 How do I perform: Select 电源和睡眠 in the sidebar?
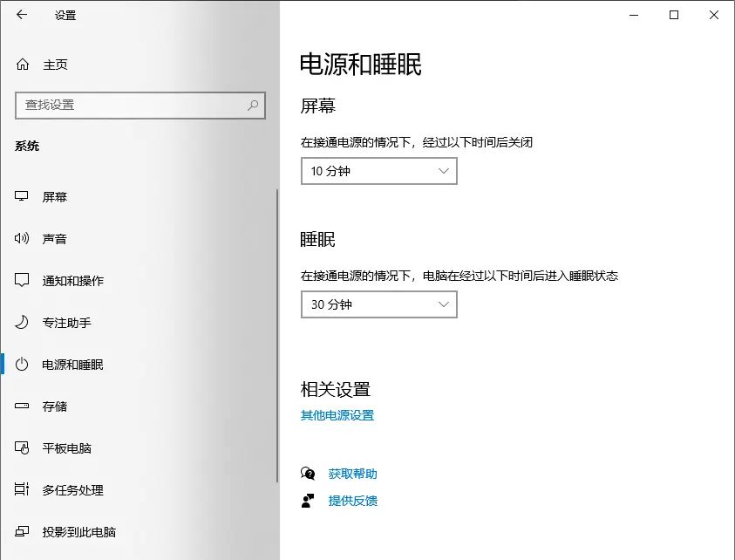[x=73, y=365]
